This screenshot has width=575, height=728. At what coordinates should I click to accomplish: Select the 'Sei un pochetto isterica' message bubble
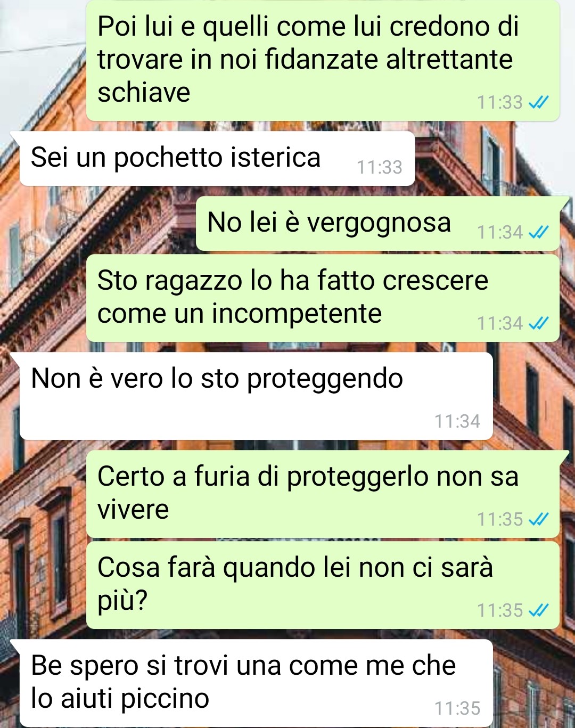coord(217,158)
